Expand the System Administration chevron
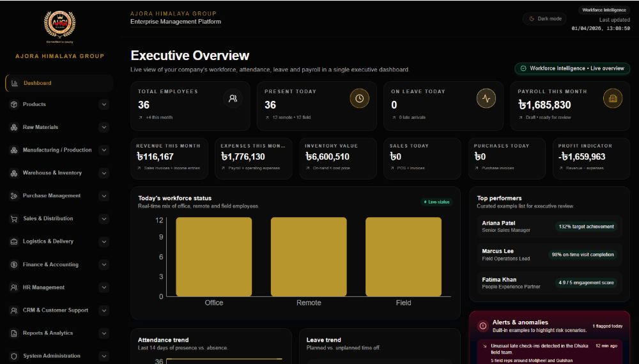Viewport: 639px width, 364px height. tap(104, 356)
